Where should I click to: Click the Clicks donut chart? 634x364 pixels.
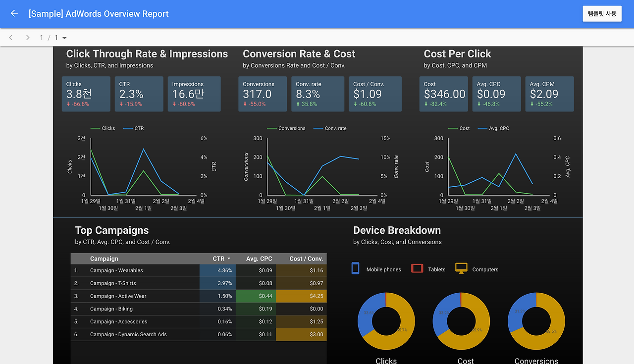[386, 321]
